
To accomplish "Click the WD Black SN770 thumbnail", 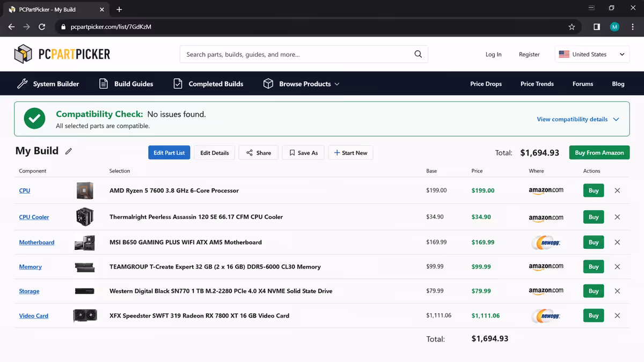I will [85, 291].
